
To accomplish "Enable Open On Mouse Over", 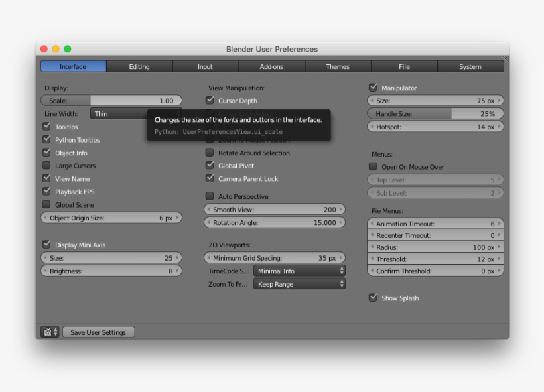I will click(x=374, y=167).
